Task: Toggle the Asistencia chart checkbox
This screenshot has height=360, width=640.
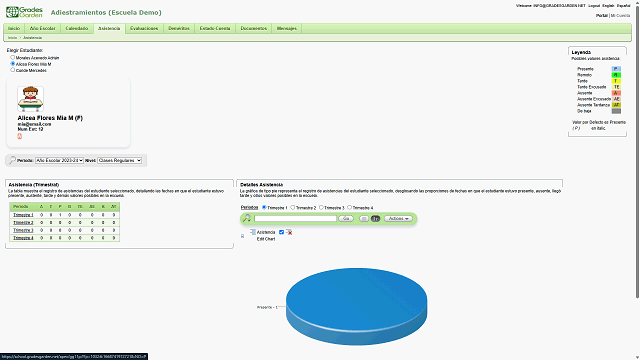Action: [281, 232]
